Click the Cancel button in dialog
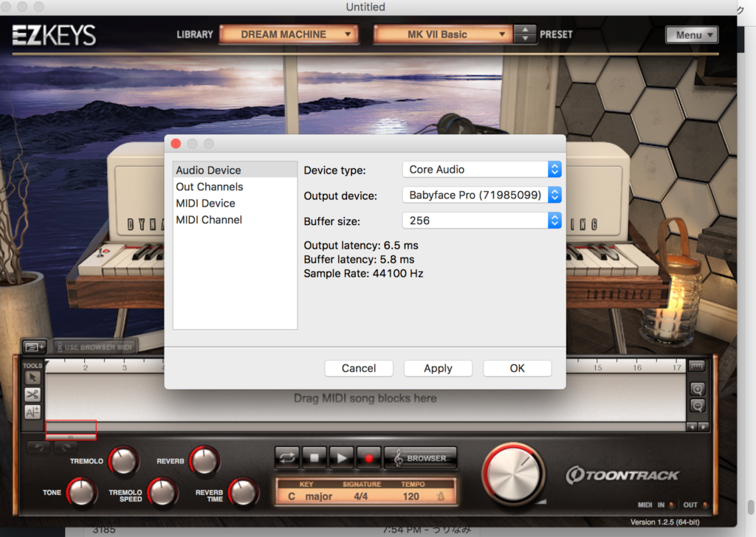The width and height of the screenshot is (756, 537). point(359,368)
